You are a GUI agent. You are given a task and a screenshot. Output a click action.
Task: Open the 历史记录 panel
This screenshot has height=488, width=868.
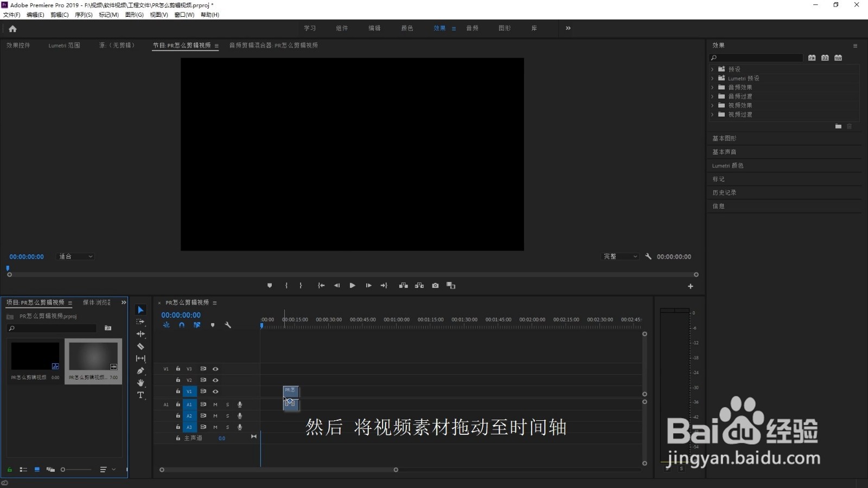(x=725, y=192)
